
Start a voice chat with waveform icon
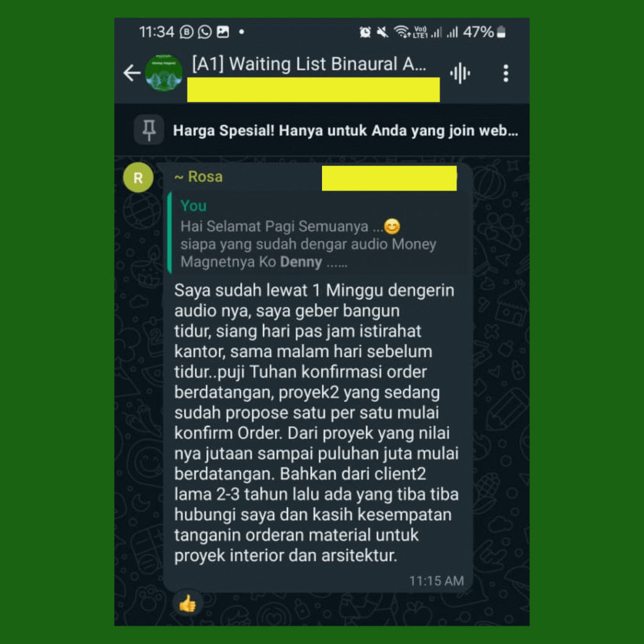(x=460, y=74)
